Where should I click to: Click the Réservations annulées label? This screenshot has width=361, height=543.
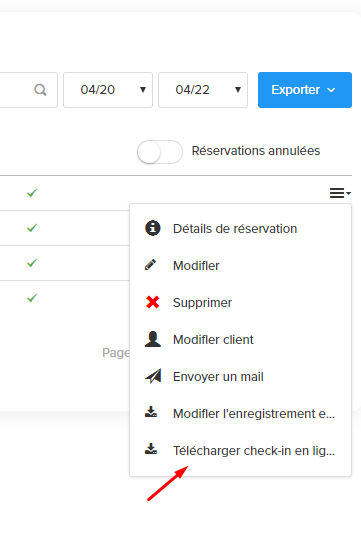pos(256,151)
